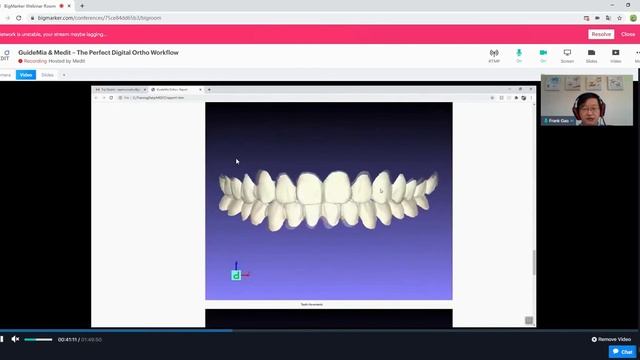Click the Recording status indicator
Viewport: 640px width, 360px height.
(x=32, y=61)
